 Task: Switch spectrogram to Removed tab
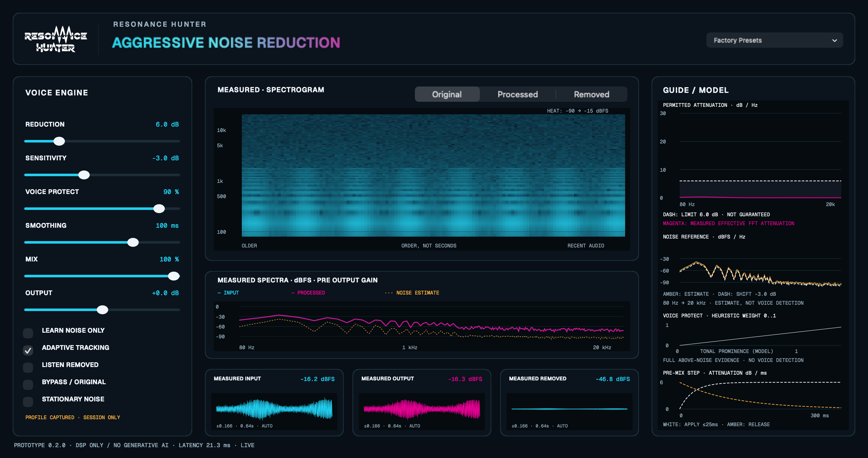591,94
